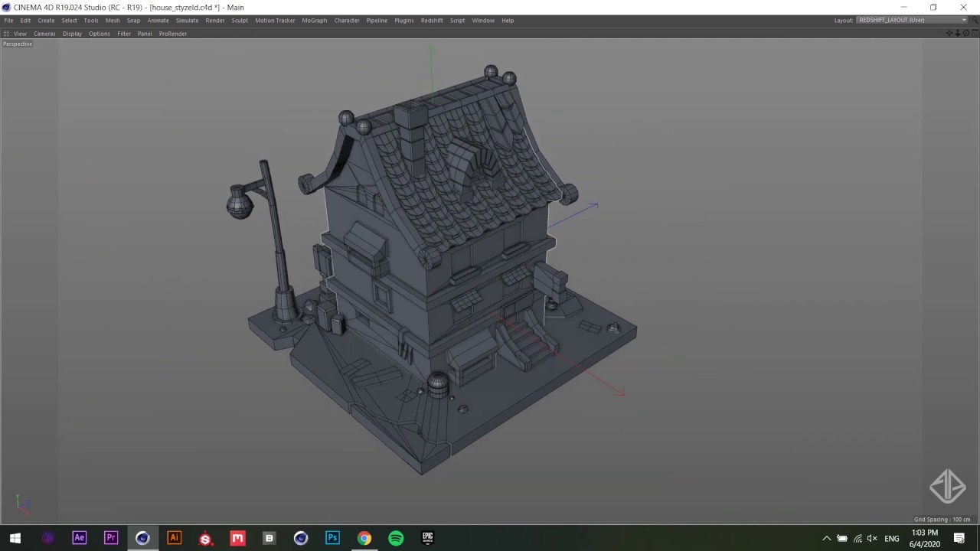Open Epic Games Launcher from taskbar
This screenshot has height=551, width=980.
pyautogui.click(x=428, y=538)
